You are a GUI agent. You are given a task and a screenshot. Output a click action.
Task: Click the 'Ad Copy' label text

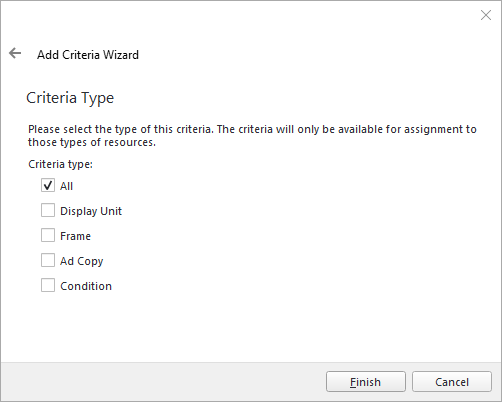(x=82, y=261)
